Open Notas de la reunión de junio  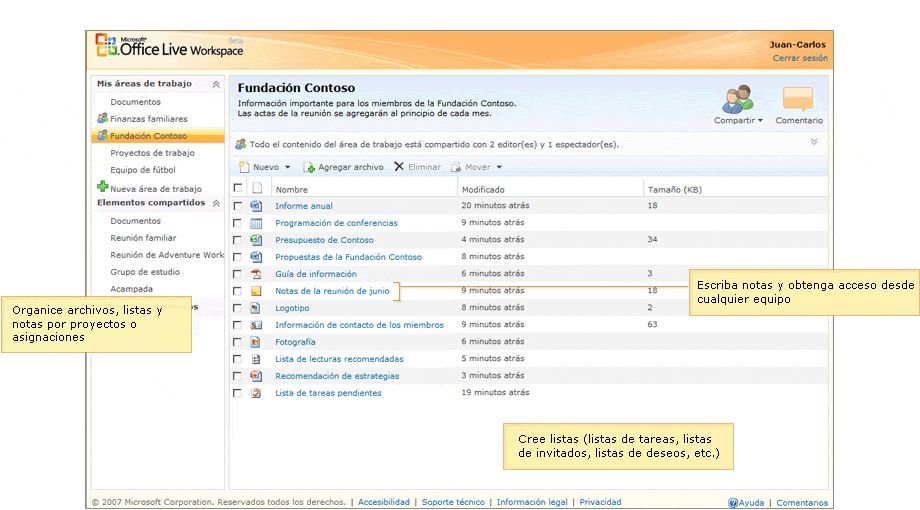click(332, 291)
